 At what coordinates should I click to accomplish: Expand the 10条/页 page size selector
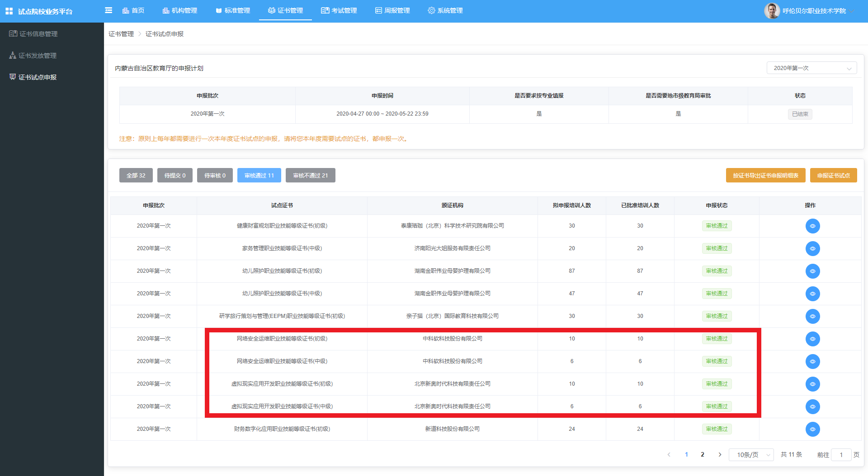pos(751,455)
